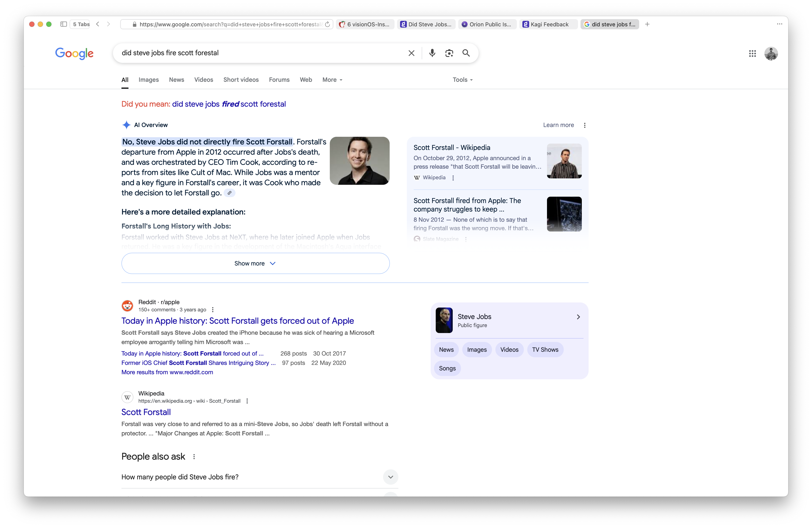Switch to the Images search tab
The image size is (812, 528).
tap(148, 80)
